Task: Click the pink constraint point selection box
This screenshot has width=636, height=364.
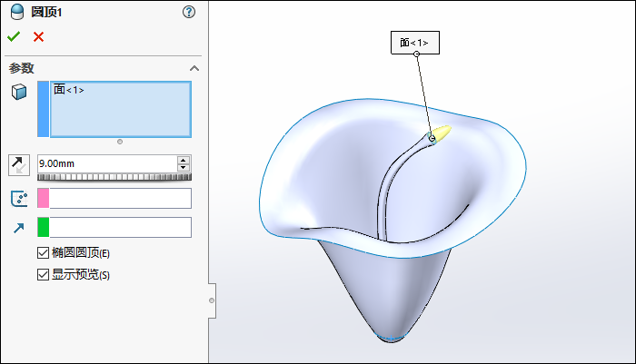Action: pos(114,198)
